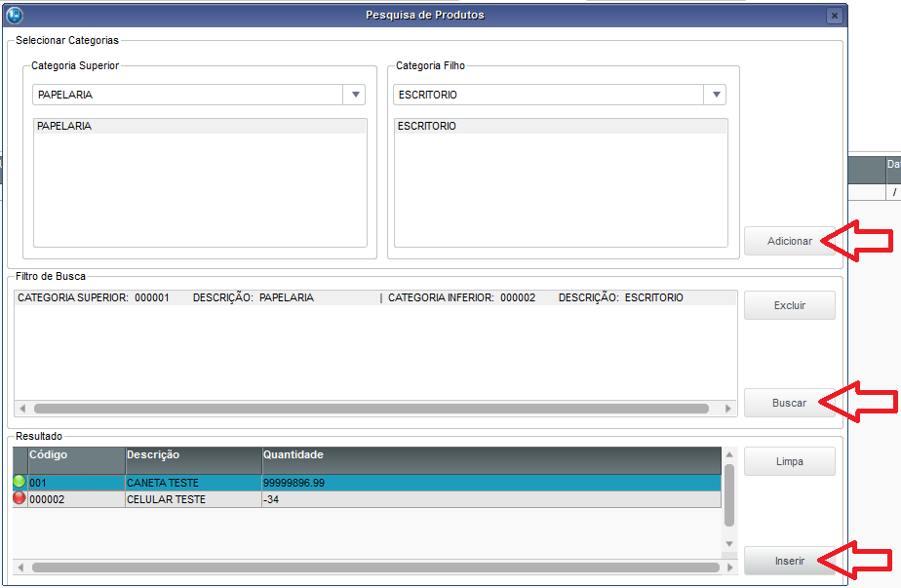Viewport: 901px width, 588px height.
Task: Select CANETA TESTE description cell
Action: (x=194, y=483)
